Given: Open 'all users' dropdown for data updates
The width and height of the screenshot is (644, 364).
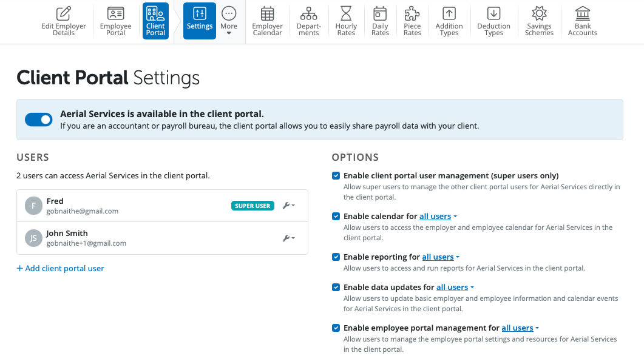Looking at the screenshot, I should coord(455,288).
